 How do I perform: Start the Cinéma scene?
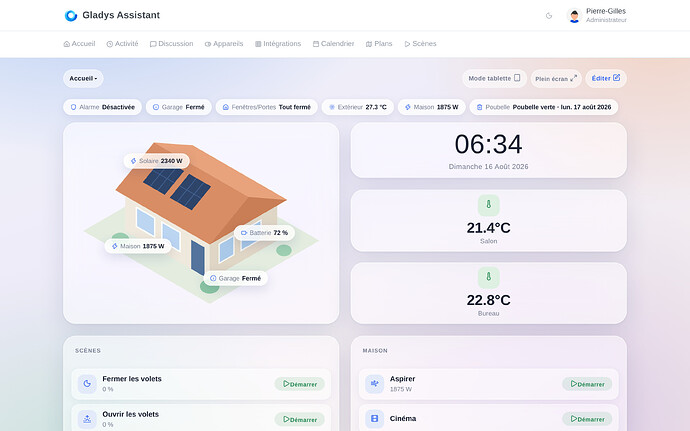click(x=587, y=419)
